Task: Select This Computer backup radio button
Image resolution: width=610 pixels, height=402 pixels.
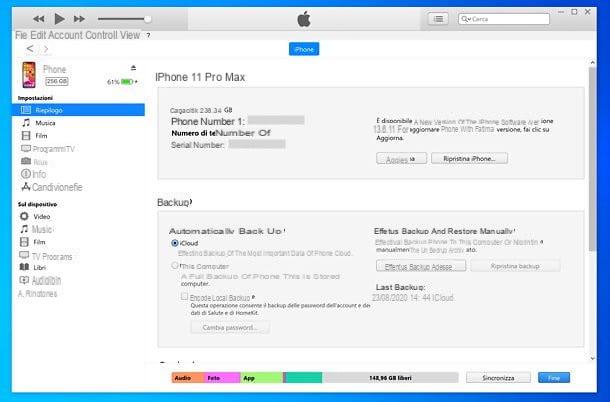Action: tap(175, 266)
